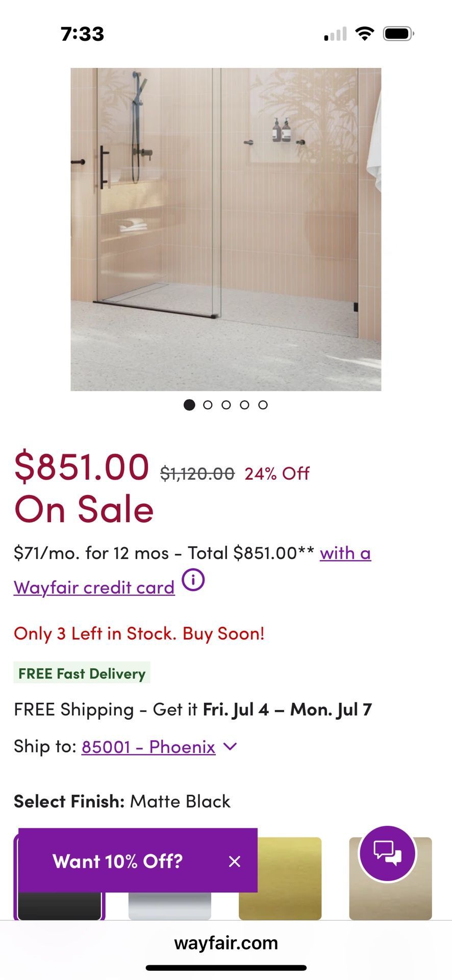Viewport: 452px width, 980px height.
Task: Dismiss the Want 10% Off banner
Action: pyautogui.click(x=234, y=861)
